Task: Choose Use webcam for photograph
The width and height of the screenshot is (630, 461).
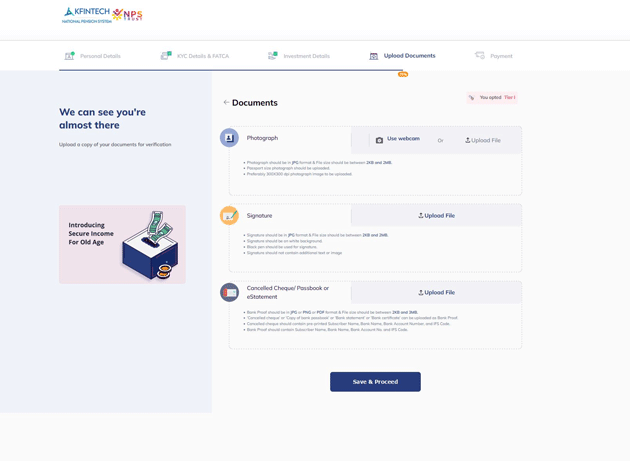Action: [x=397, y=139]
